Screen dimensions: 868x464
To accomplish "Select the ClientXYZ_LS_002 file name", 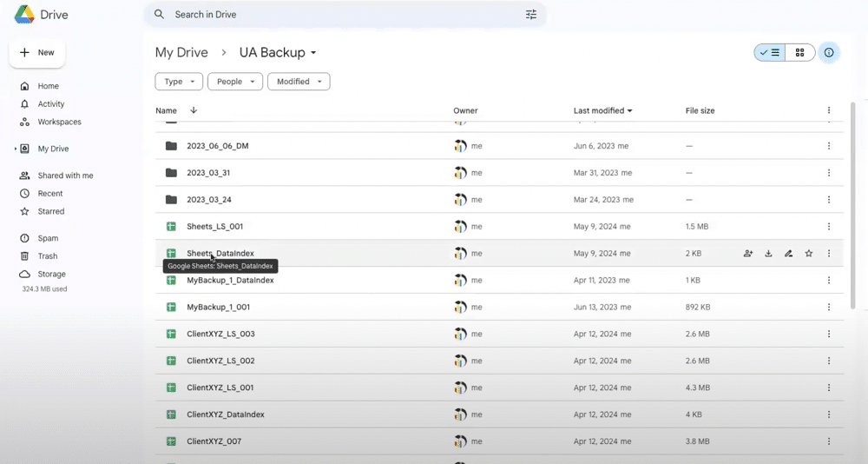I will (220, 361).
